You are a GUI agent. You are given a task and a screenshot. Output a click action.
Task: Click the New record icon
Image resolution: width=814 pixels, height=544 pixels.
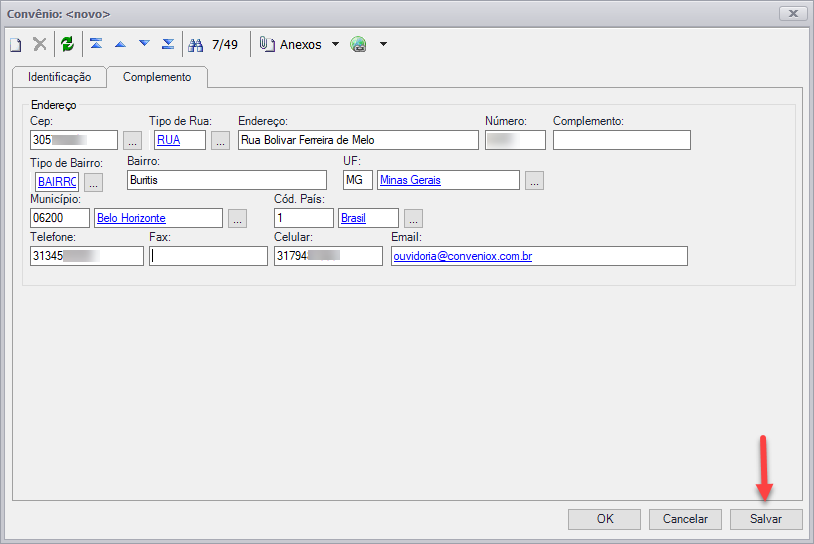coord(16,45)
